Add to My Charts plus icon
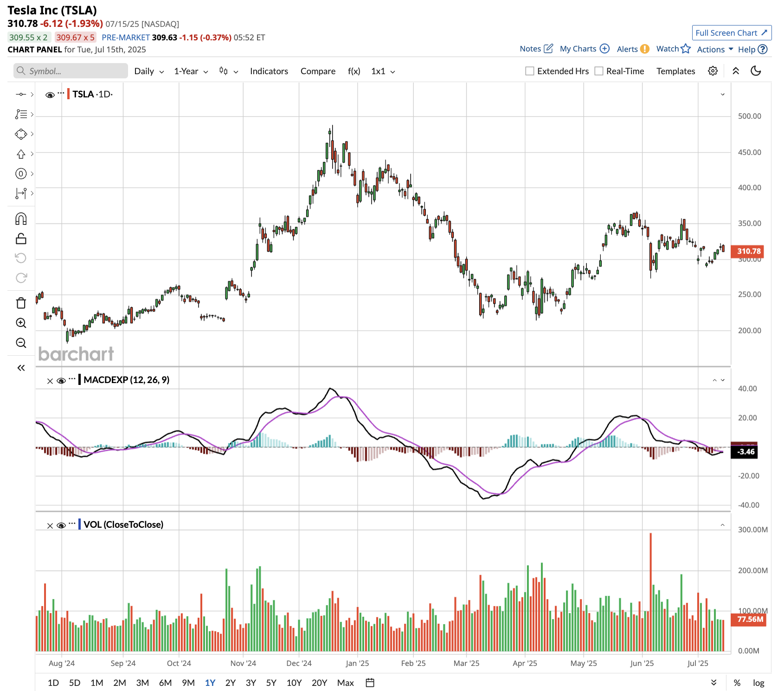 coord(604,48)
